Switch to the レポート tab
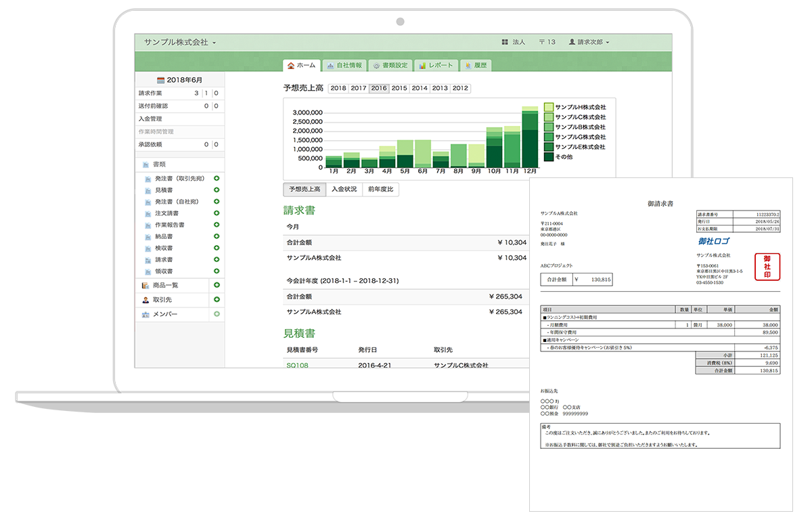 (x=436, y=66)
